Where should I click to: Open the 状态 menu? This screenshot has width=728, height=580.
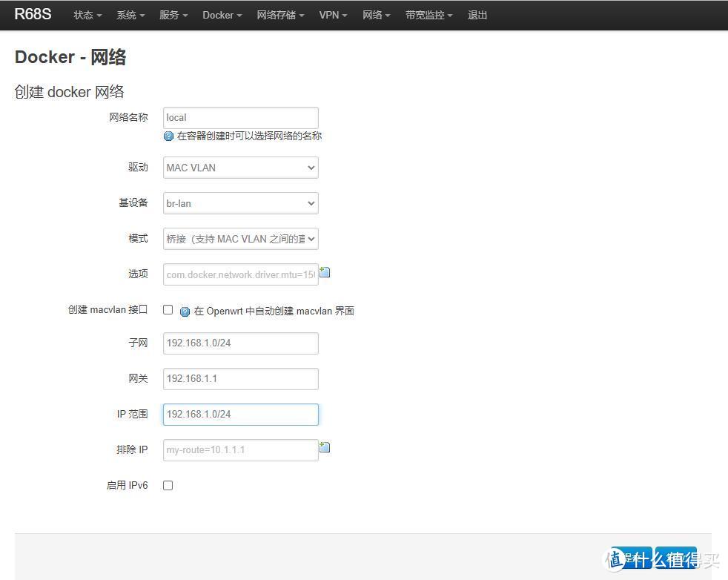(x=87, y=16)
